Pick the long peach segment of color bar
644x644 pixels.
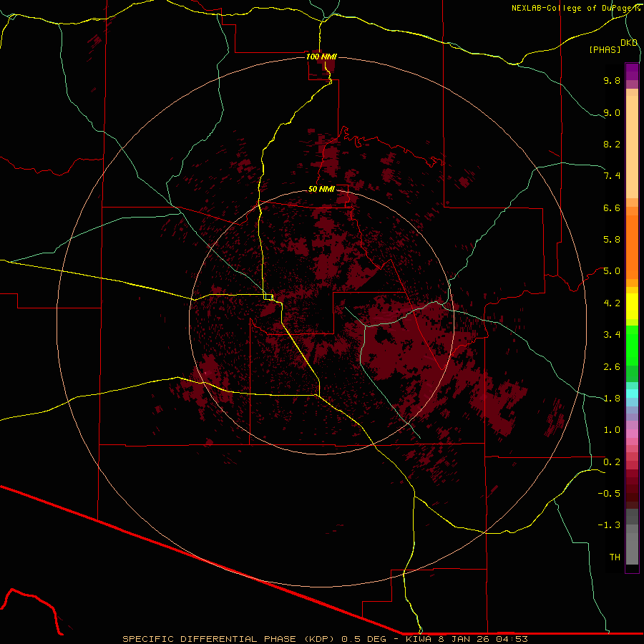(632, 147)
